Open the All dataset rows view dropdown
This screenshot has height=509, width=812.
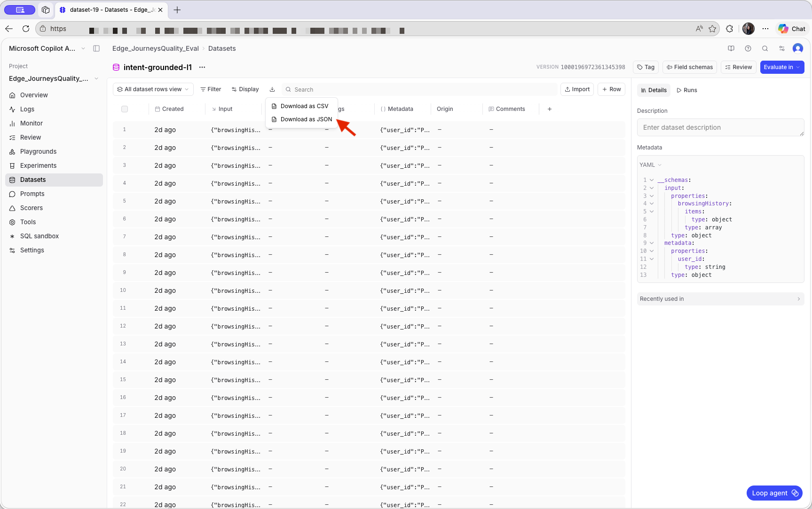(x=153, y=89)
